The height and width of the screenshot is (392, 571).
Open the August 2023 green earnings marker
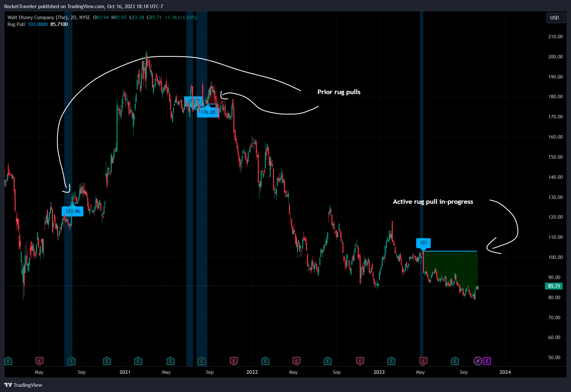455,361
